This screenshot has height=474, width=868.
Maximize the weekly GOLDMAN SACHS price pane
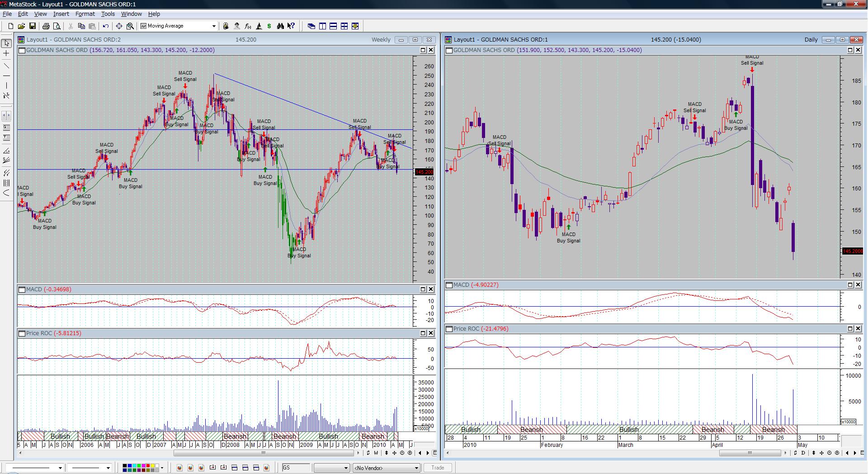point(423,50)
